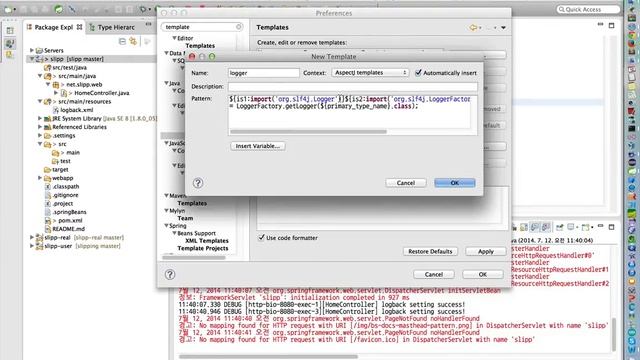The height and width of the screenshot is (360, 640).
Task: Minimize the Console view
Action: coord(600,226)
